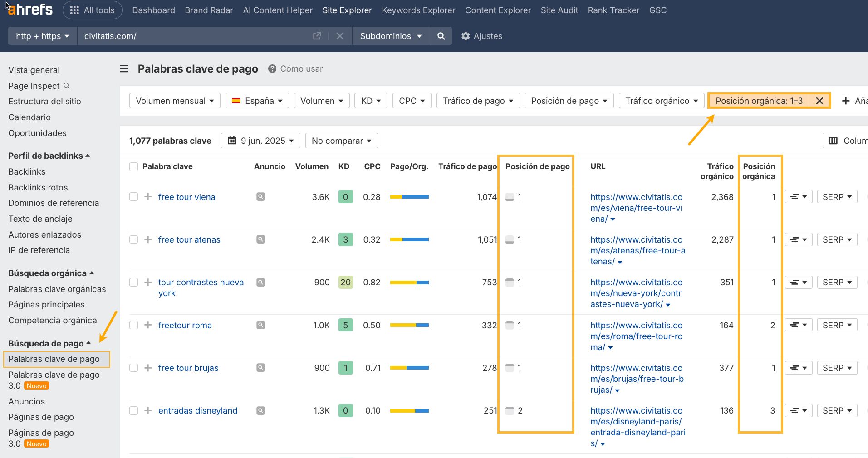The width and height of the screenshot is (868, 458).
Task: Switch to Keywords Explorer in top menu
Action: (418, 10)
